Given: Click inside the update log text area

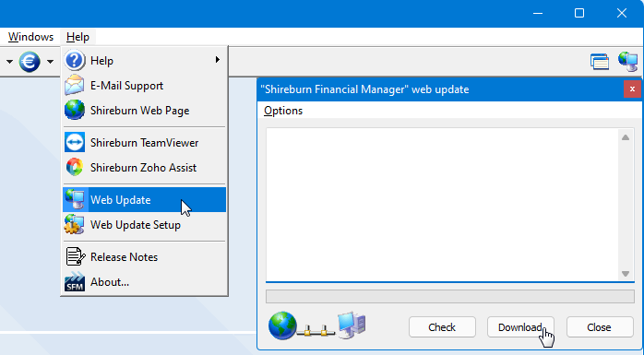Looking at the screenshot, I should [442, 205].
